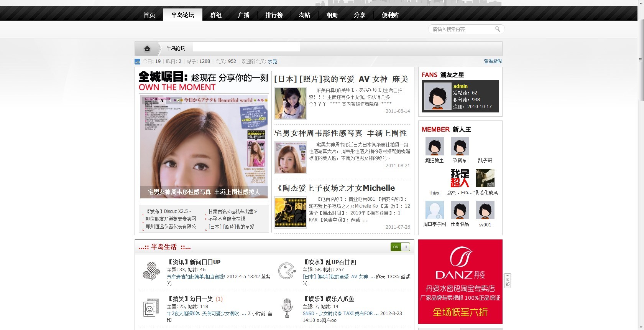Click the home breadcrumb icon
644x330 pixels.
click(147, 49)
